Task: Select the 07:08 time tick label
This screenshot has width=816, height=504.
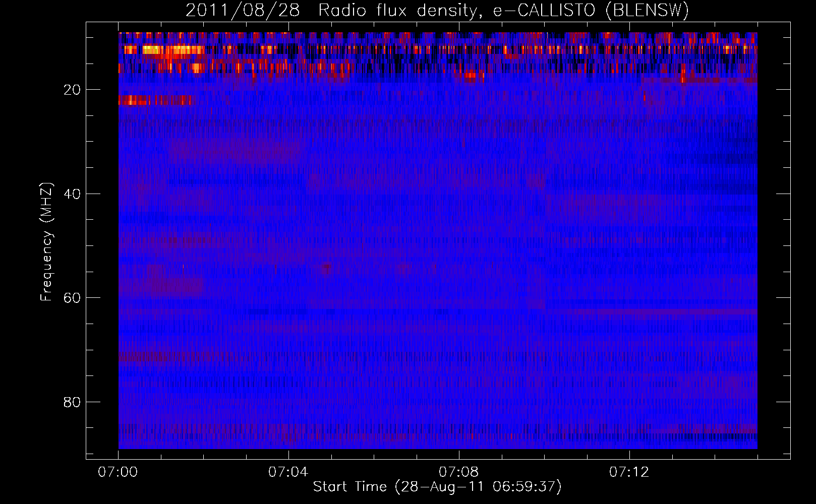Action: tap(459, 472)
